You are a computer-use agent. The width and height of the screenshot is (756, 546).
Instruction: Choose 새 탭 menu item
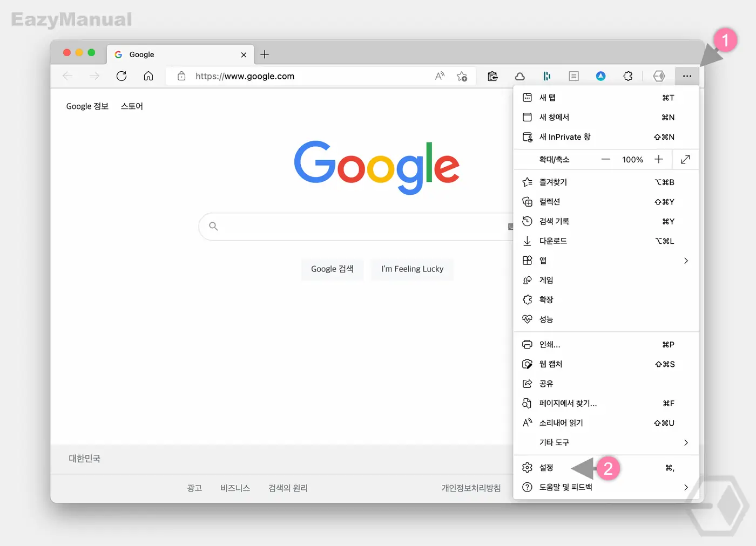click(x=606, y=98)
